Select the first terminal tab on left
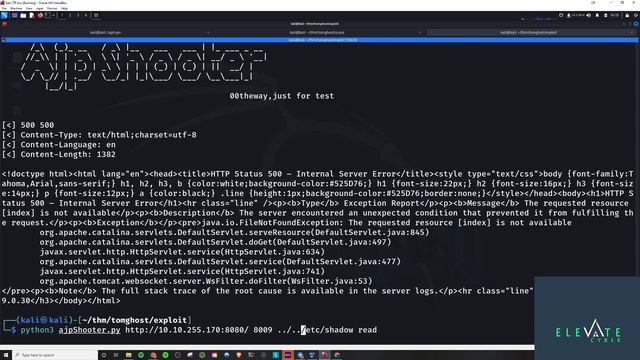Screen dimensions: 640x360 [105, 32]
